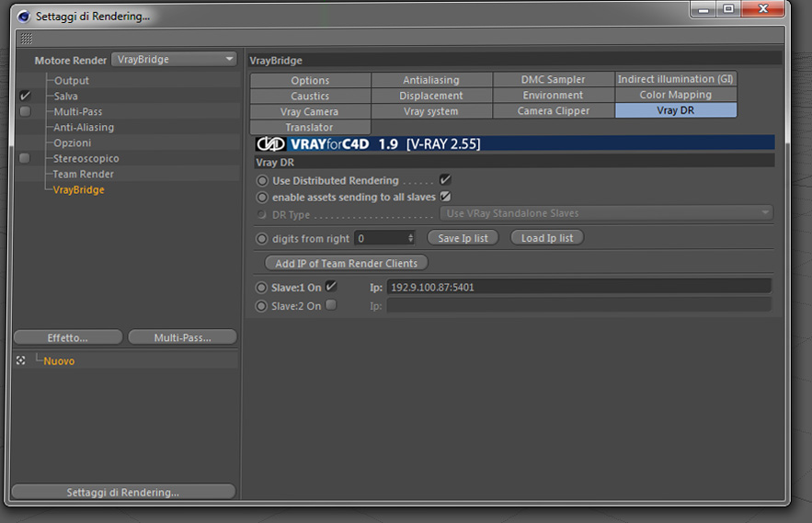The height and width of the screenshot is (523, 812).
Task: Select Opzioni in the settings tree
Action: 73,142
